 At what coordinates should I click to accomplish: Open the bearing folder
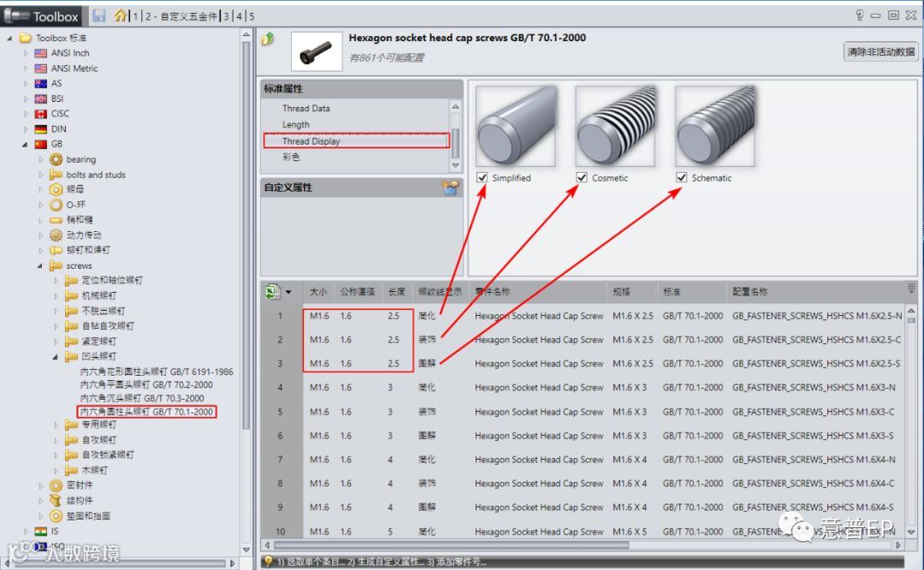pos(73,159)
